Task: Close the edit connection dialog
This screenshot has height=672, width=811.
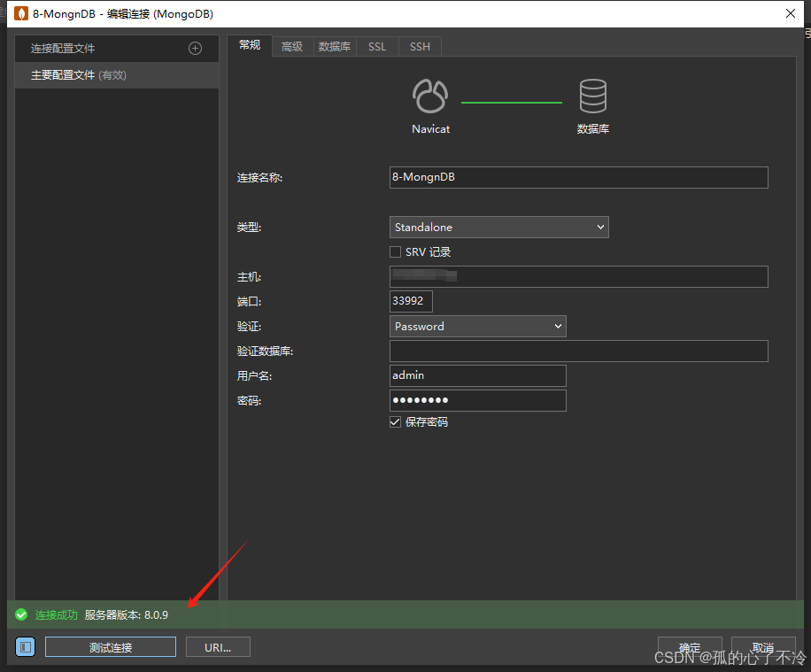Action: click(x=791, y=13)
